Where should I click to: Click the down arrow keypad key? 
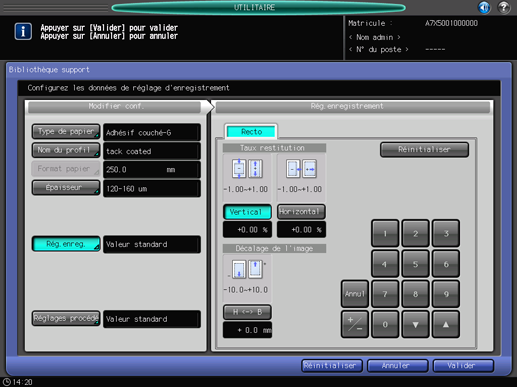pyautogui.click(x=415, y=324)
